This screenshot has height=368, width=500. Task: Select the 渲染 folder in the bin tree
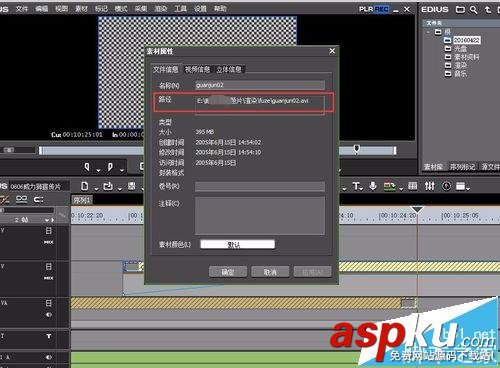tap(460, 65)
